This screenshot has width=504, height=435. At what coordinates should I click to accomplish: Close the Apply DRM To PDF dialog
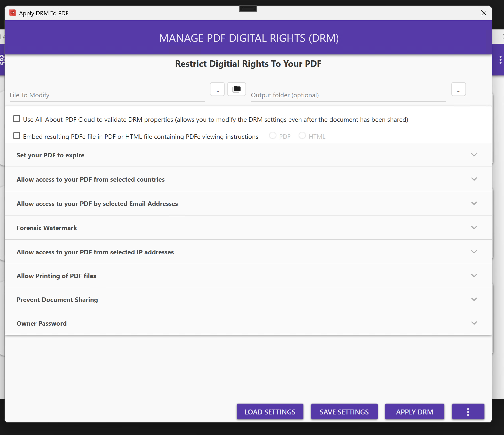[483, 13]
